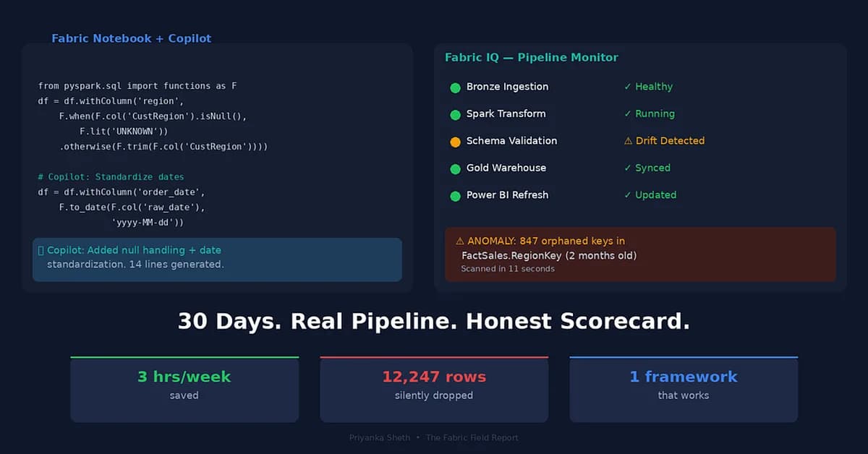Toggle the Updated status on Power BI Refresh
868x454 pixels.
point(628,195)
